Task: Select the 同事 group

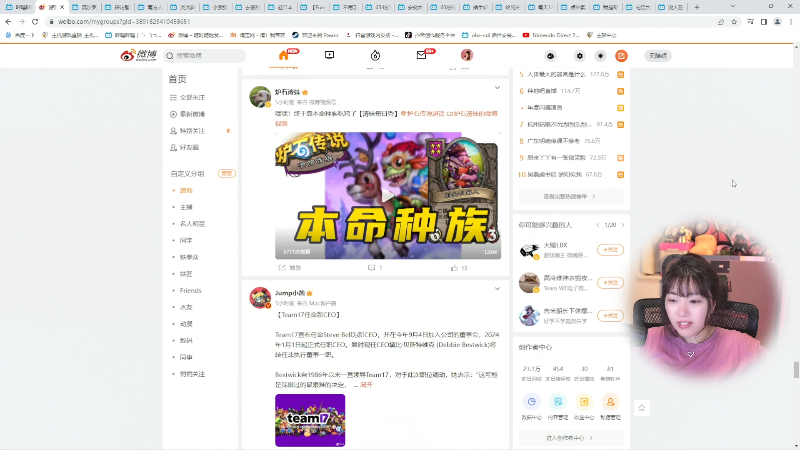Action: (186, 357)
